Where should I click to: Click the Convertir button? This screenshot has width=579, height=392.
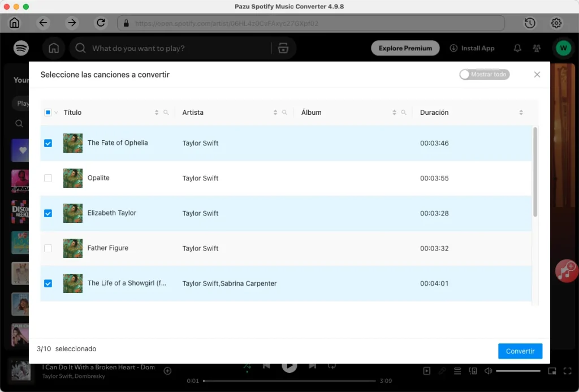pyautogui.click(x=520, y=351)
